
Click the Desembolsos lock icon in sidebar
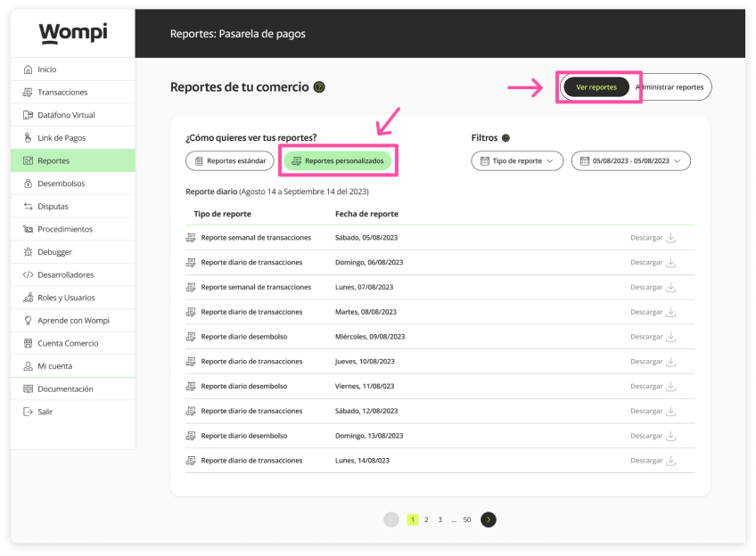(29, 184)
